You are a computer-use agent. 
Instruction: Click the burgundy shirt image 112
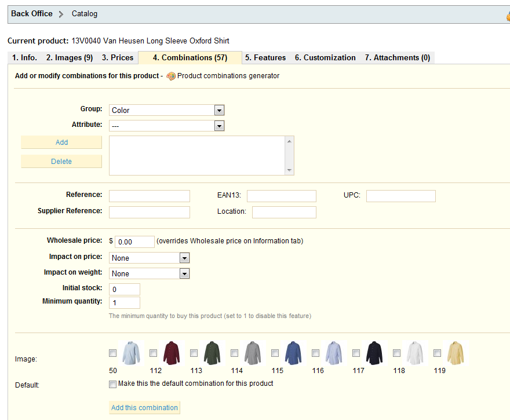tap(172, 353)
